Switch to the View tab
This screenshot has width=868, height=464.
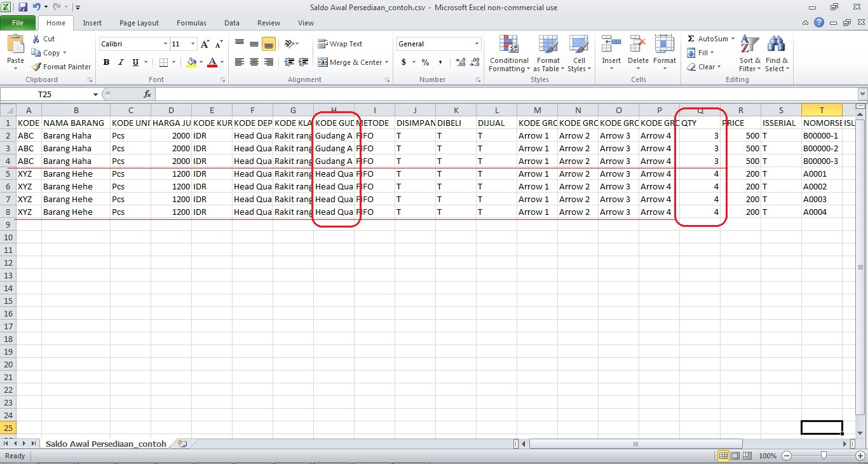[x=306, y=23]
